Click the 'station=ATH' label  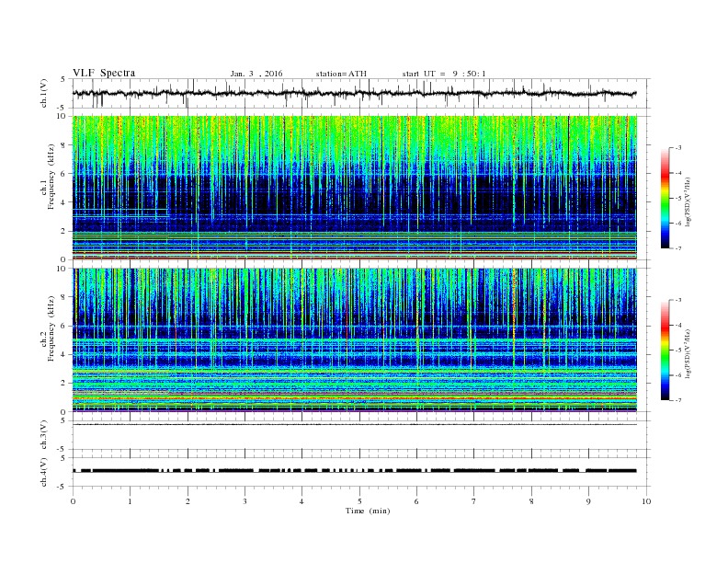[x=341, y=74]
